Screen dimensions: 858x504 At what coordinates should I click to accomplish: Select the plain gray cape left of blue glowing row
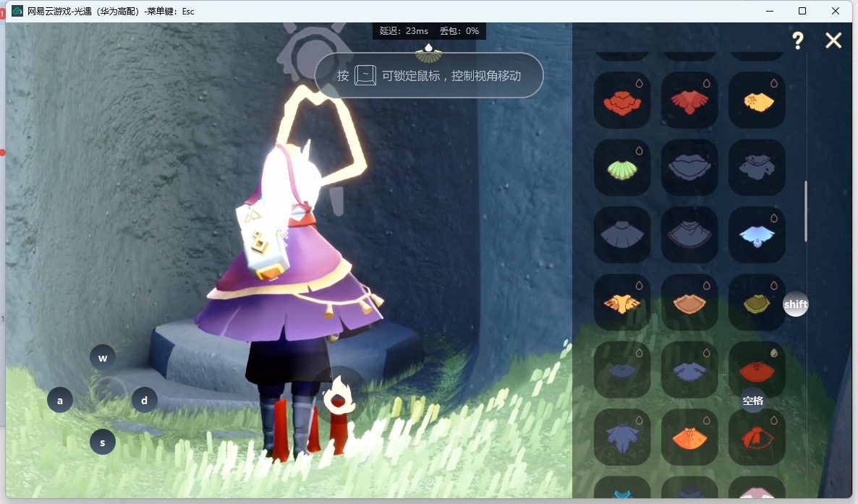coord(622,235)
